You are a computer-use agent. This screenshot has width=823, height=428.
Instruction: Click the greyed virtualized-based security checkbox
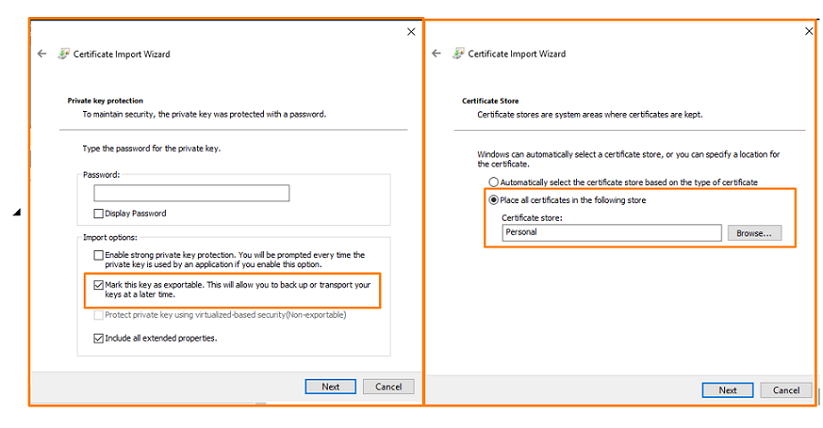tap(98, 314)
